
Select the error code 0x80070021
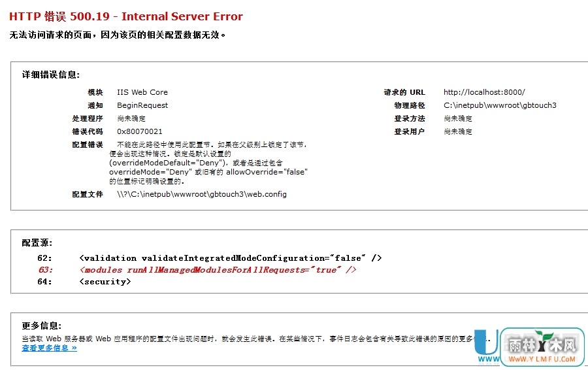[140, 131]
